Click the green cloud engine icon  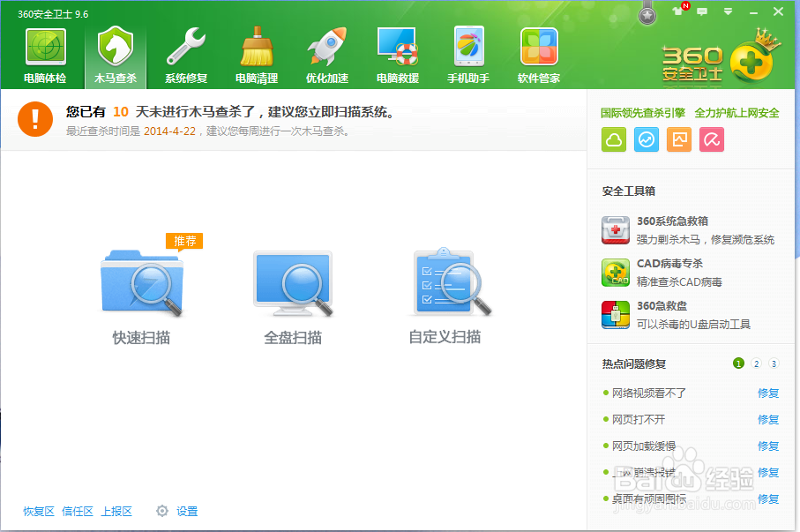tap(614, 139)
